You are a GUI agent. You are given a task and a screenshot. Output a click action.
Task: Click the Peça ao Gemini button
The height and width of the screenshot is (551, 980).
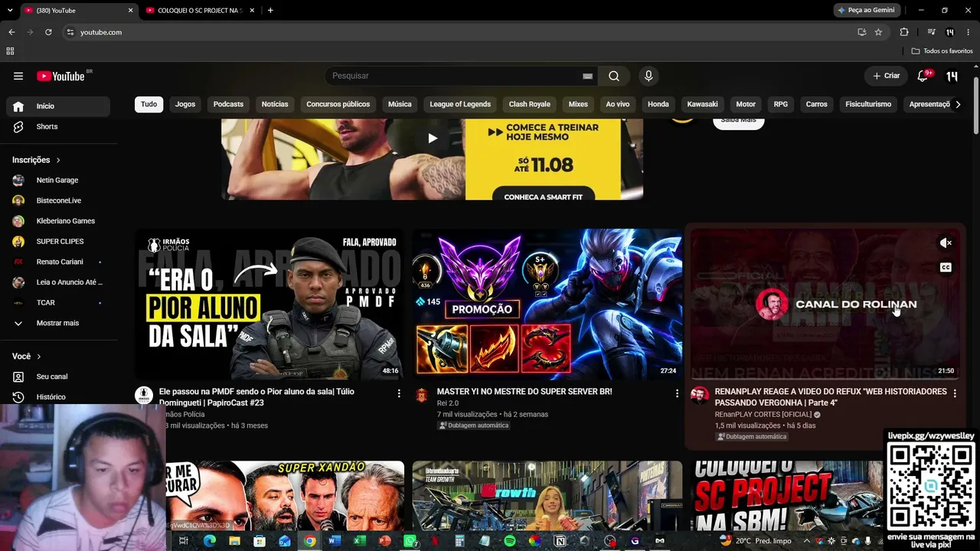tap(867, 10)
